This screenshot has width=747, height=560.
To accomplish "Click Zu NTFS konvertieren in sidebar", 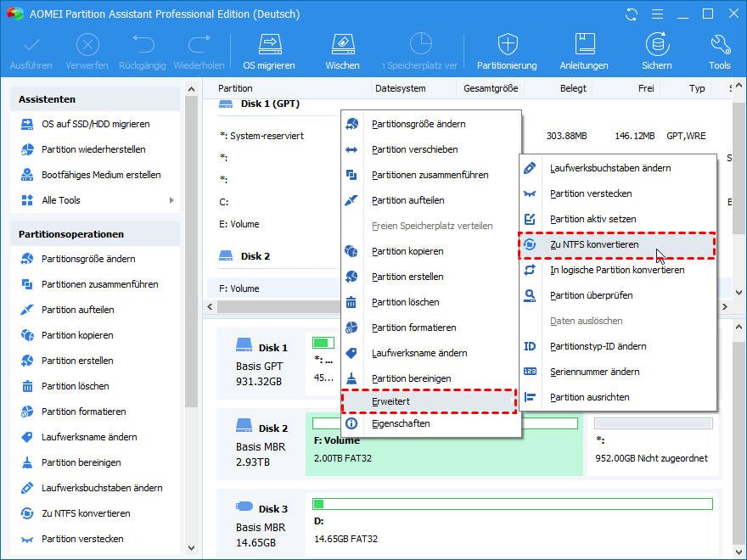I will coord(86,513).
